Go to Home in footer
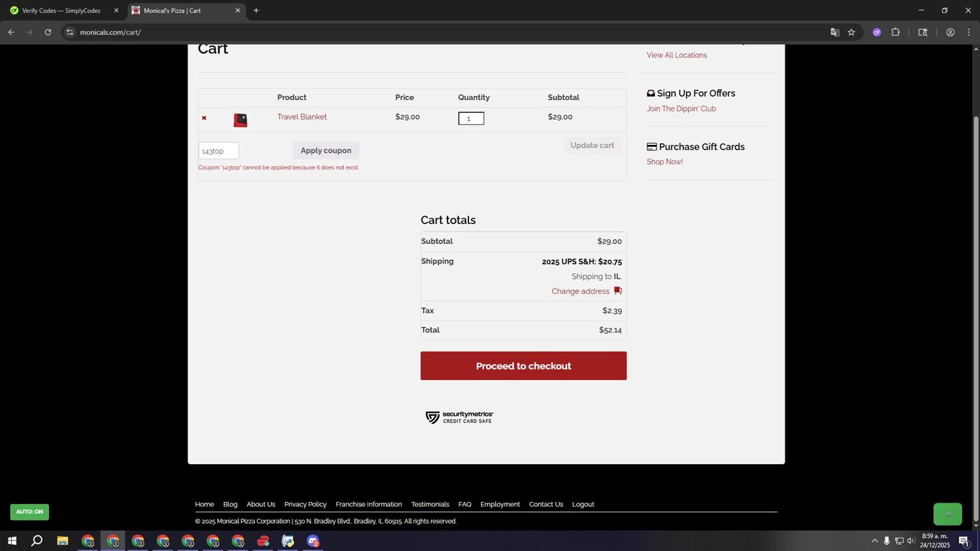 coord(204,504)
